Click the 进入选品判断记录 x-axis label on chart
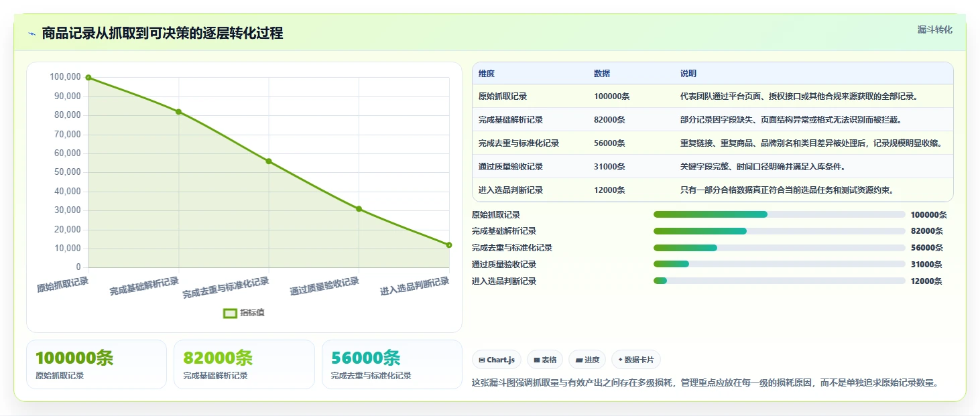980x416 pixels. 414,286
